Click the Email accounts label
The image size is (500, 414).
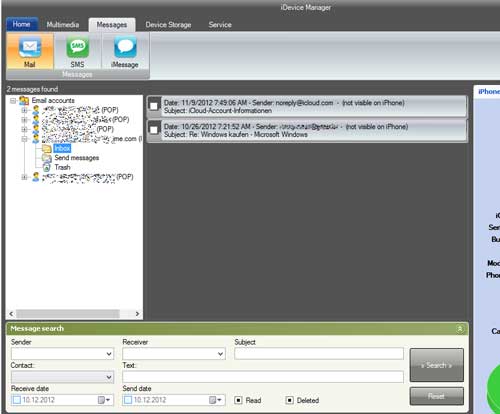(53, 100)
